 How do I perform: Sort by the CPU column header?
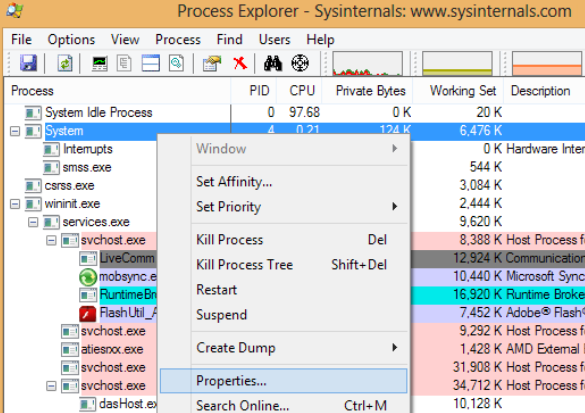299,91
